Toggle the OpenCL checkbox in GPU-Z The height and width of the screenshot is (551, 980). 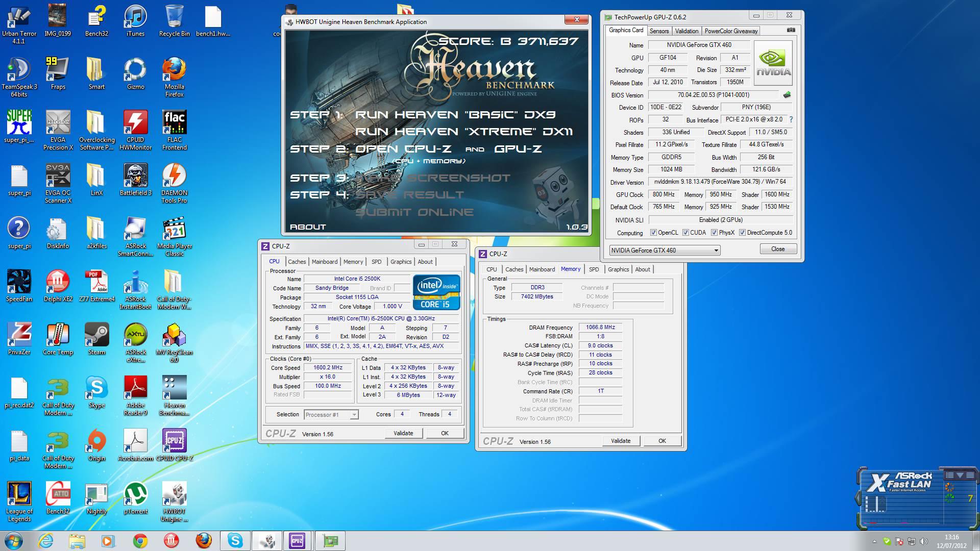pyautogui.click(x=653, y=233)
